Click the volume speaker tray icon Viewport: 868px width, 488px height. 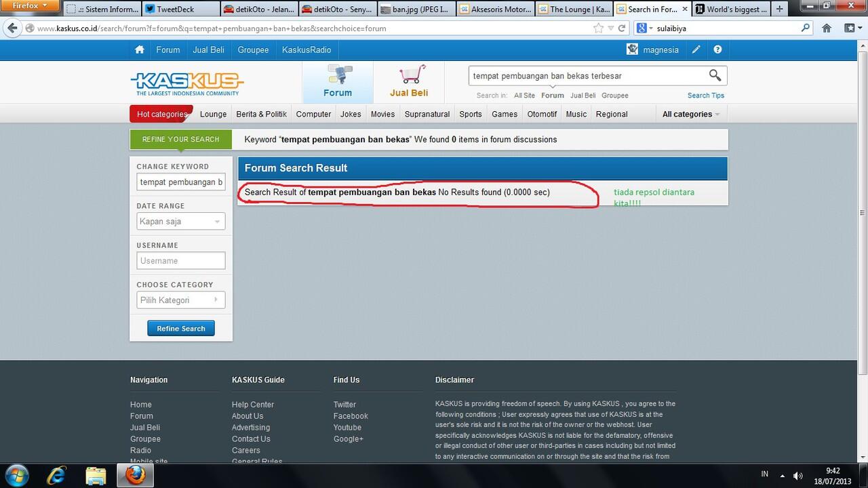[x=798, y=475]
